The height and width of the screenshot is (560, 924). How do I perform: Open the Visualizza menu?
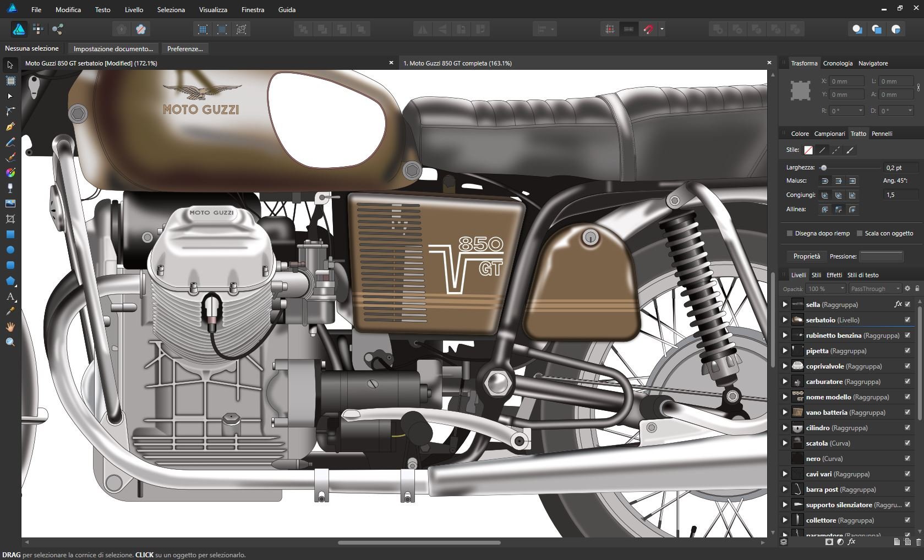coord(213,9)
